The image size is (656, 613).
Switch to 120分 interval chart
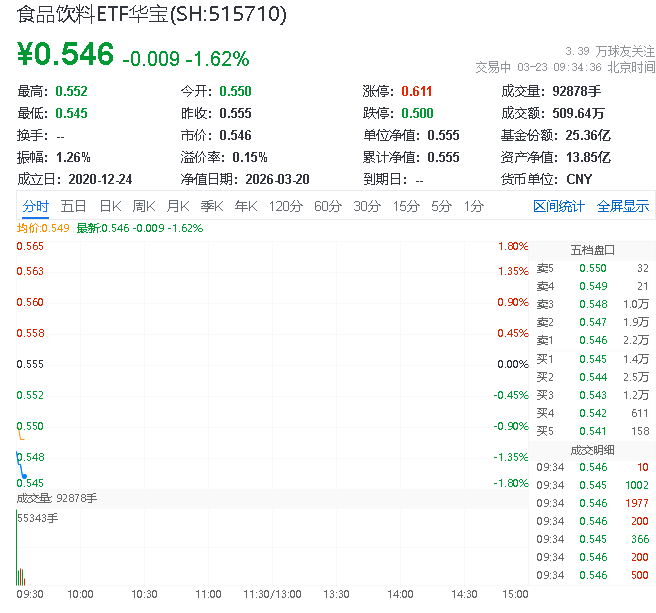tap(285, 206)
